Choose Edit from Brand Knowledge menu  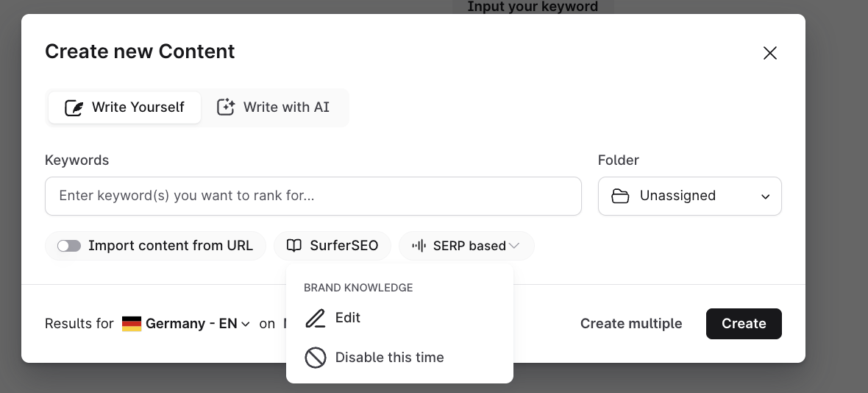[x=347, y=318]
